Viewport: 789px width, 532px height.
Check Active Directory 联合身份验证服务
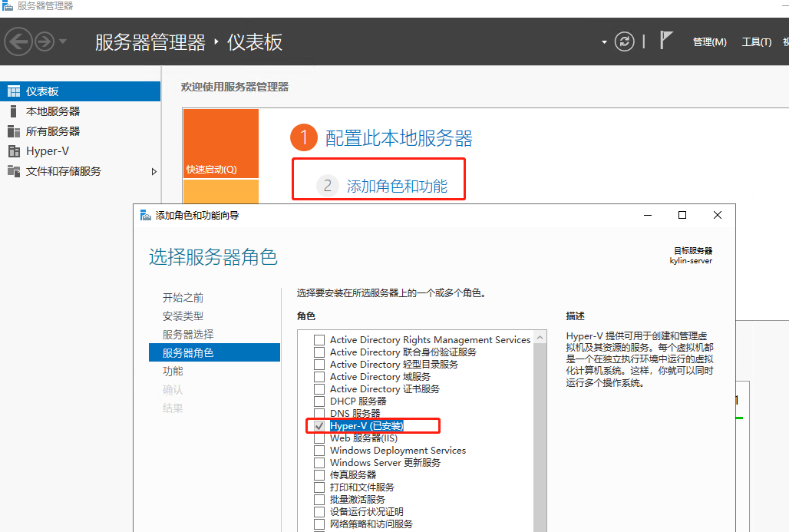pos(319,352)
